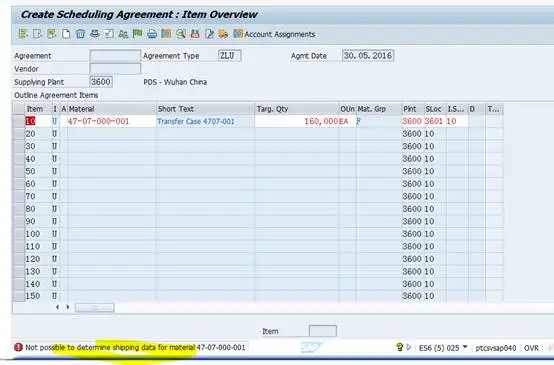Select the row selector for item 10

(x=18, y=121)
